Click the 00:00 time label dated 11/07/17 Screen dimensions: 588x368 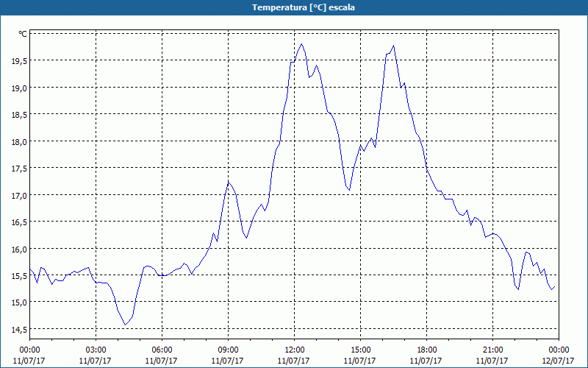tap(29, 350)
